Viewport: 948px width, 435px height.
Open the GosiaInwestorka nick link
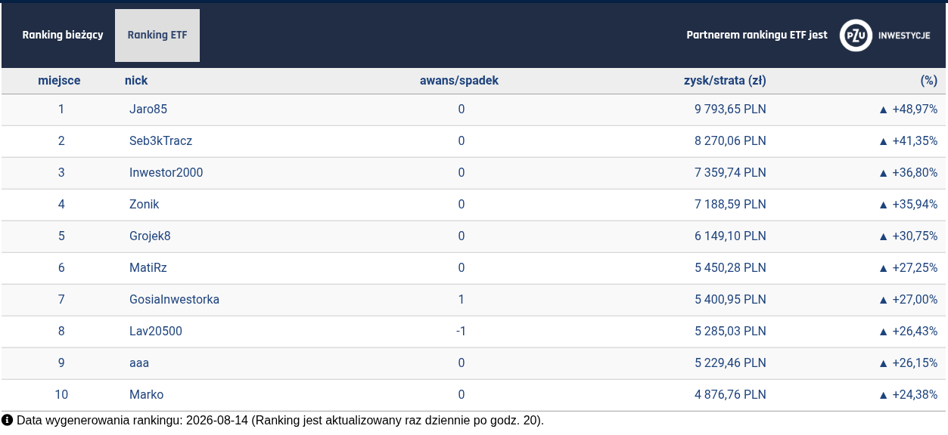(174, 299)
